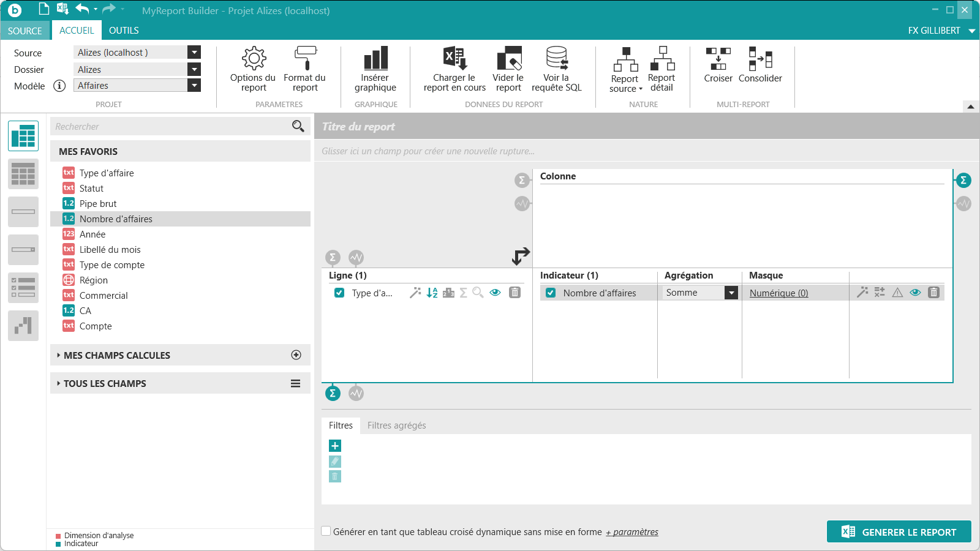Expand the TOUS LES CHAMPS section
This screenshot has width=980, height=551.
105,383
